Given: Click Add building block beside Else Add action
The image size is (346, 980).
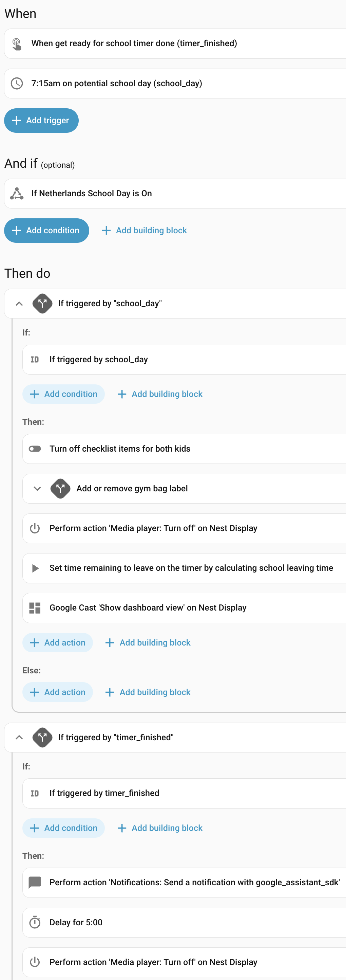Looking at the screenshot, I should point(148,692).
